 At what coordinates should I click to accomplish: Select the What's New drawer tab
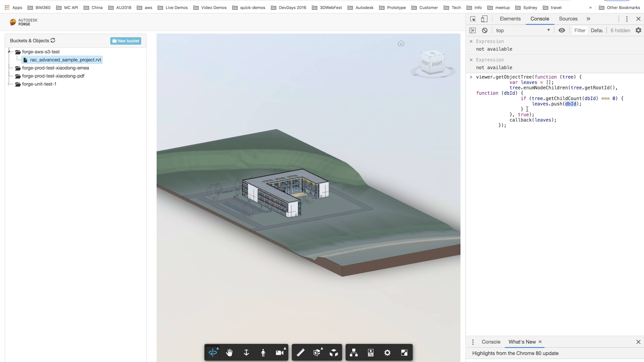click(x=522, y=342)
